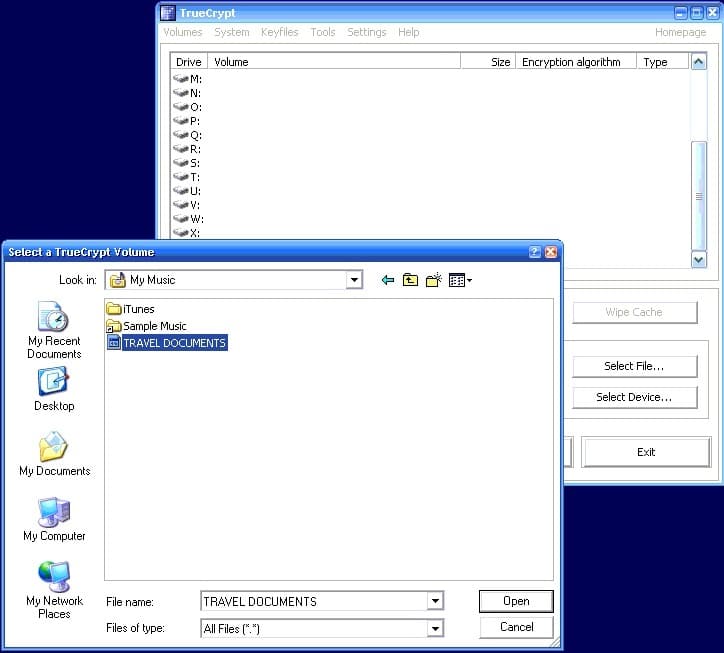This screenshot has width=724, height=653.
Task: Click the Wipe Cache button
Action: [634, 312]
